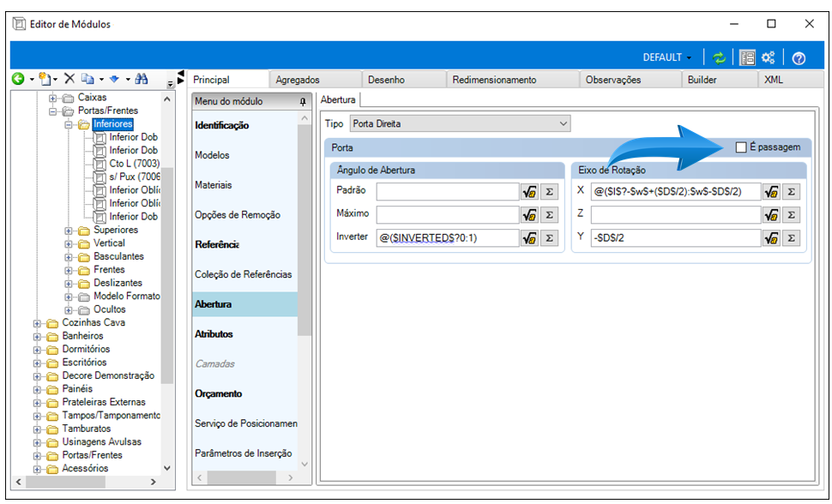This screenshot has height=504, width=832.
Task: Click sigma button next to Inverter field
Action: click(549, 238)
